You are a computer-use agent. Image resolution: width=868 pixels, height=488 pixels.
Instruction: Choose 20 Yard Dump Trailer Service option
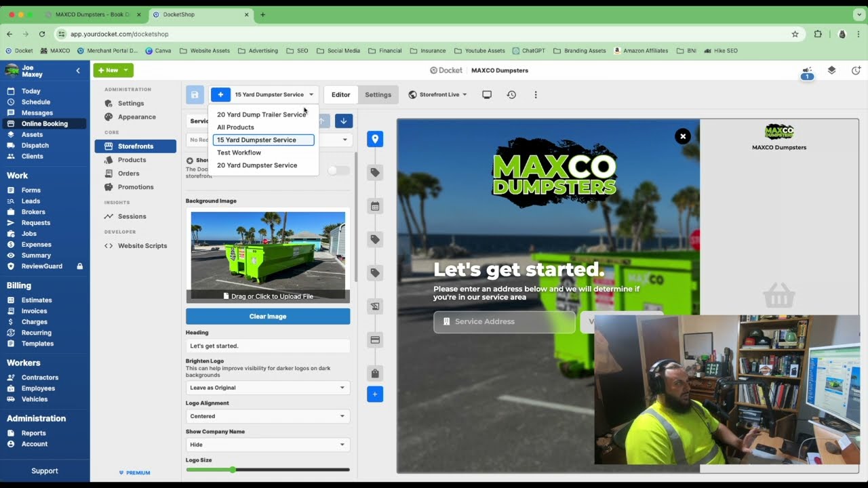click(262, 115)
